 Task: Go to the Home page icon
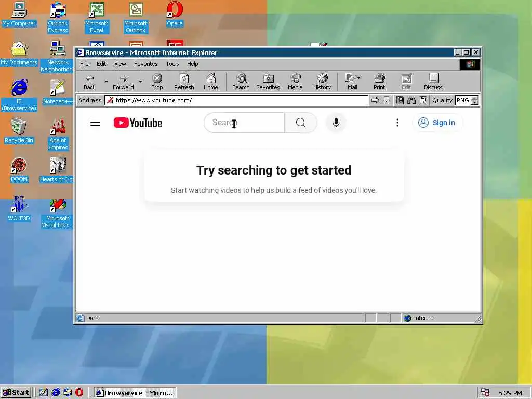pyautogui.click(x=211, y=82)
